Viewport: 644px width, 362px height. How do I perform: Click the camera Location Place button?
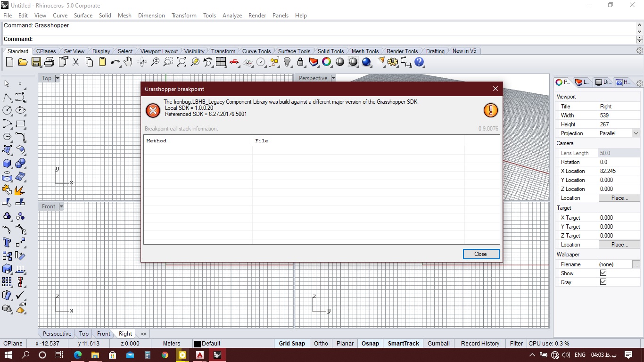619,198
